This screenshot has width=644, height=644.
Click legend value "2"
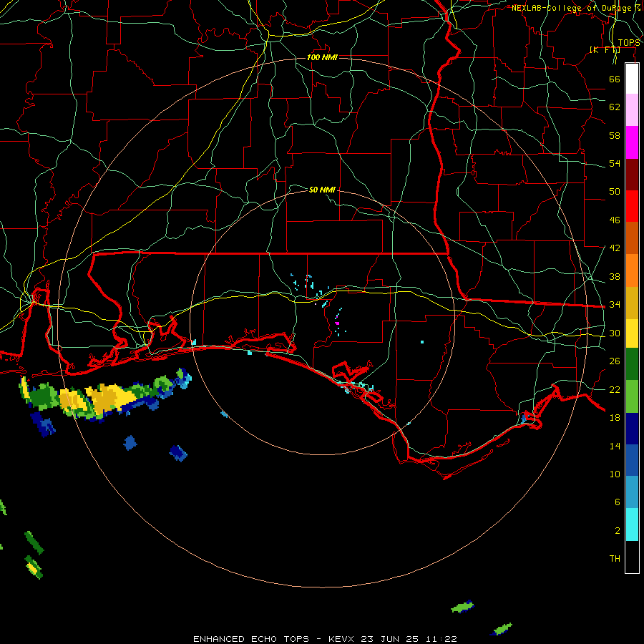coord(617,531)
